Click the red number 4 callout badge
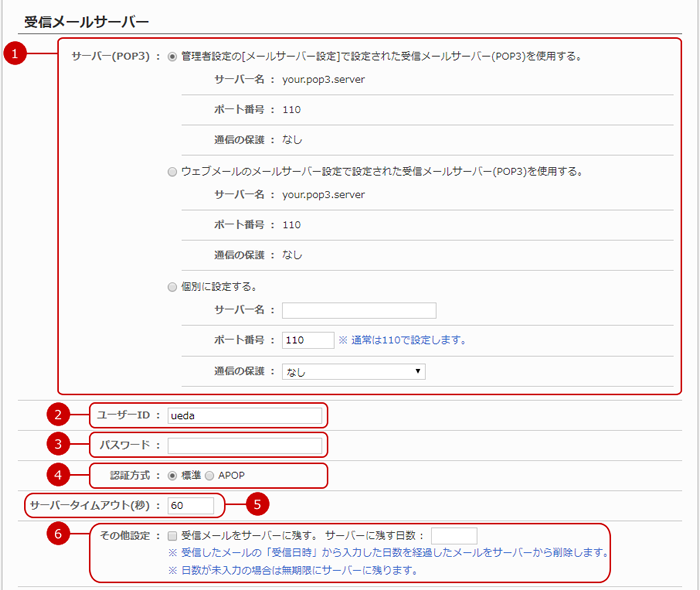The image size is (700, 590). click(x=60, y=475)
